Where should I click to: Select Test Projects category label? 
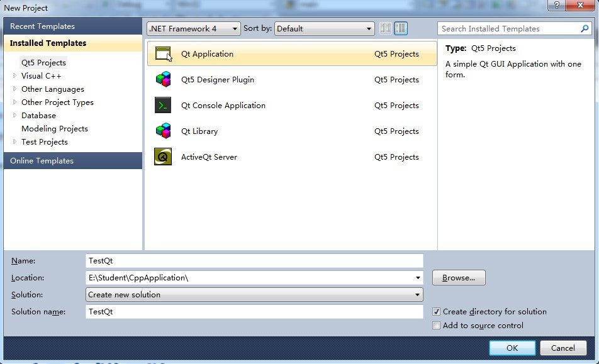45,141
